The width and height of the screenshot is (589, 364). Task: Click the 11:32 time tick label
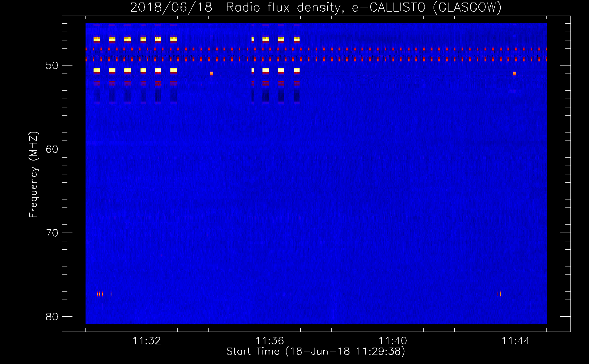coord(147,341)
